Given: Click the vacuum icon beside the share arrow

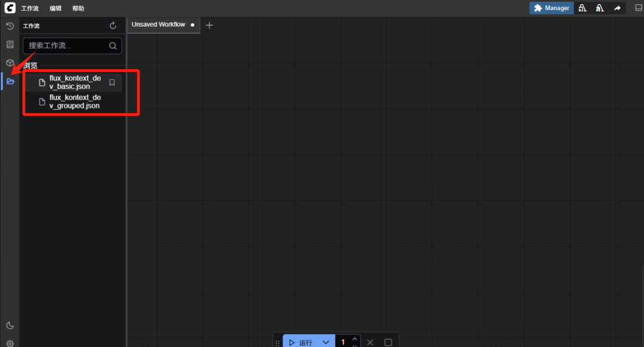Looking at the screenshot, I should coord(600,8).
